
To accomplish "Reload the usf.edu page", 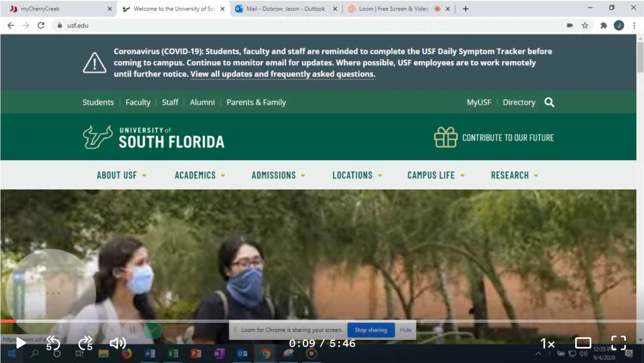I will pos(41,25).
